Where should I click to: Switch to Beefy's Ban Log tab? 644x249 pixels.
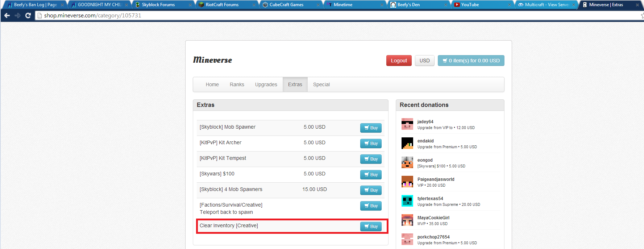(35, 5)
